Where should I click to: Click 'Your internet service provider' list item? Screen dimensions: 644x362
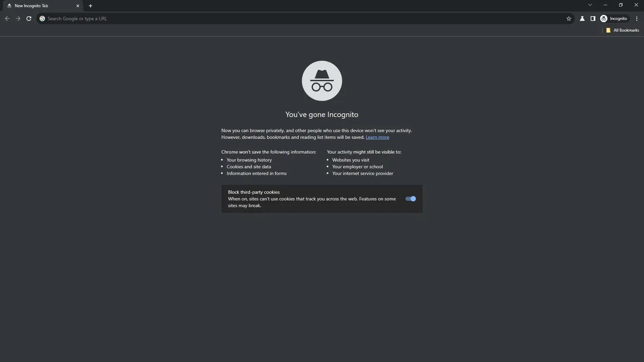click(363, 173)
